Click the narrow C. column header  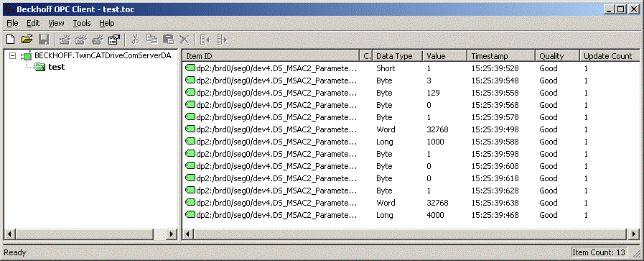point(366,56)
